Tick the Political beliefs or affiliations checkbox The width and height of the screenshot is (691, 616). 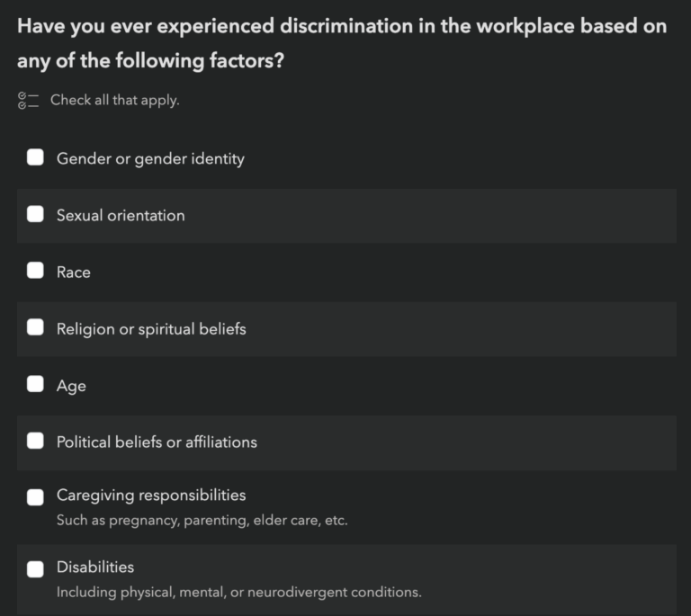pos(35,442)
